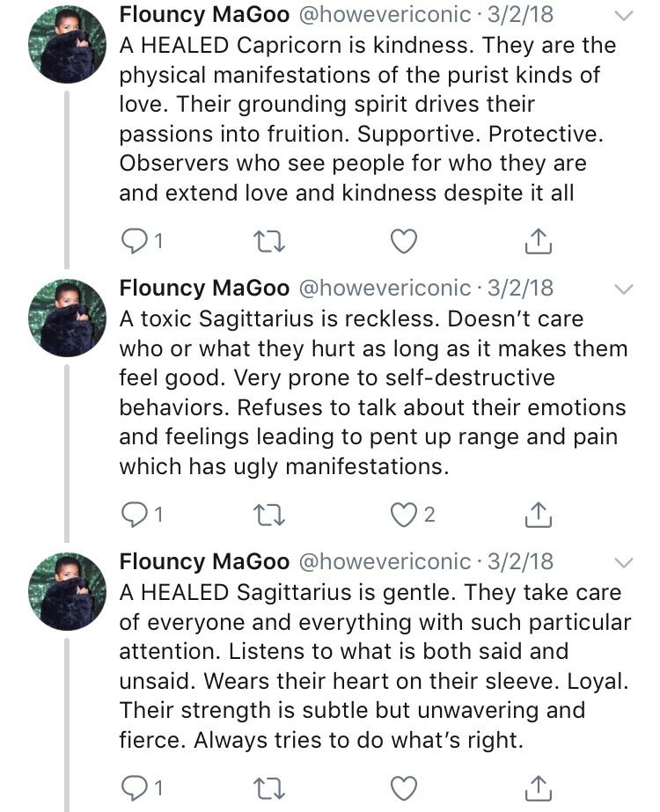Share the HEALED Capricorn tweet
This screenshot has width=660, height=812.
pos(539,240)
